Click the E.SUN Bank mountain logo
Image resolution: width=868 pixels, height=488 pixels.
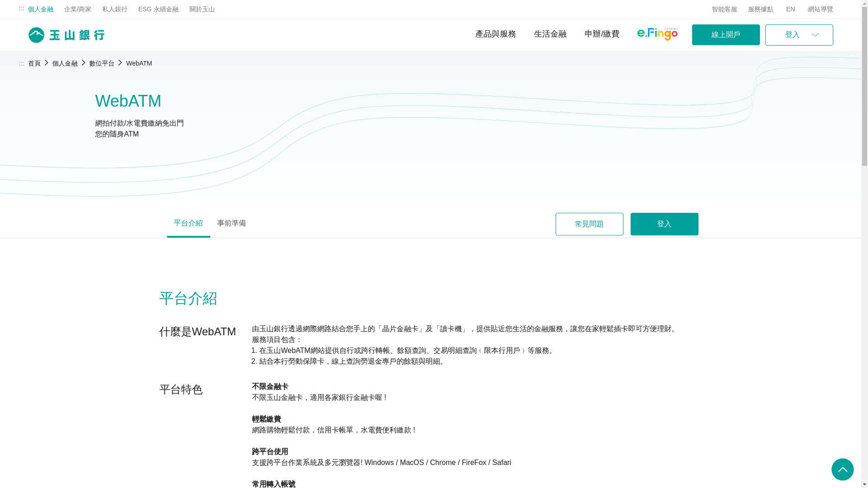click(x=66, y=35)
